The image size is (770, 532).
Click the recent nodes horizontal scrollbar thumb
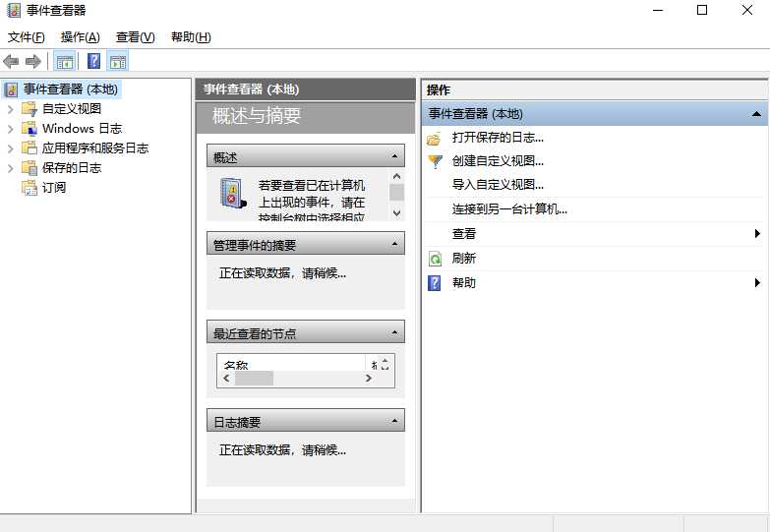point(254,379)
